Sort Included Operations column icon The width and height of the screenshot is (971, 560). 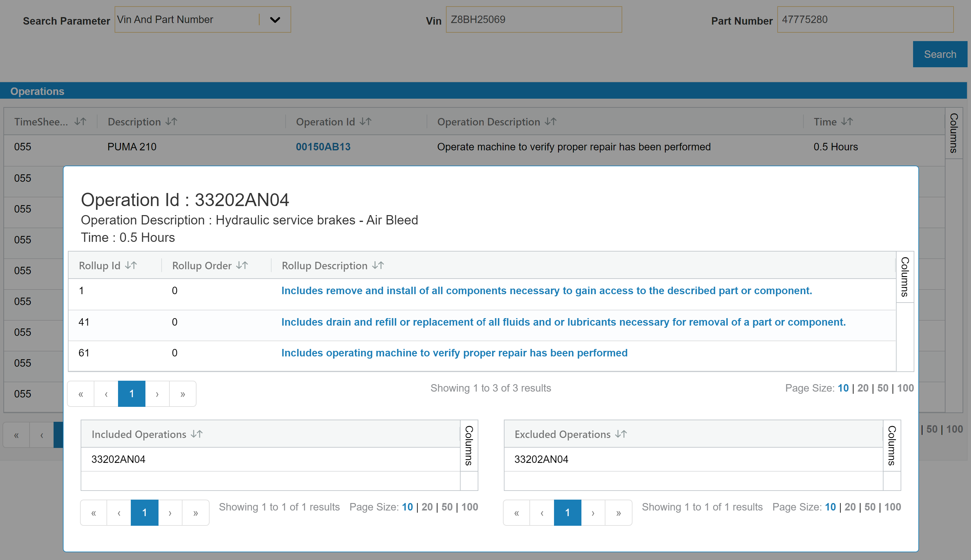pos(197,434)
